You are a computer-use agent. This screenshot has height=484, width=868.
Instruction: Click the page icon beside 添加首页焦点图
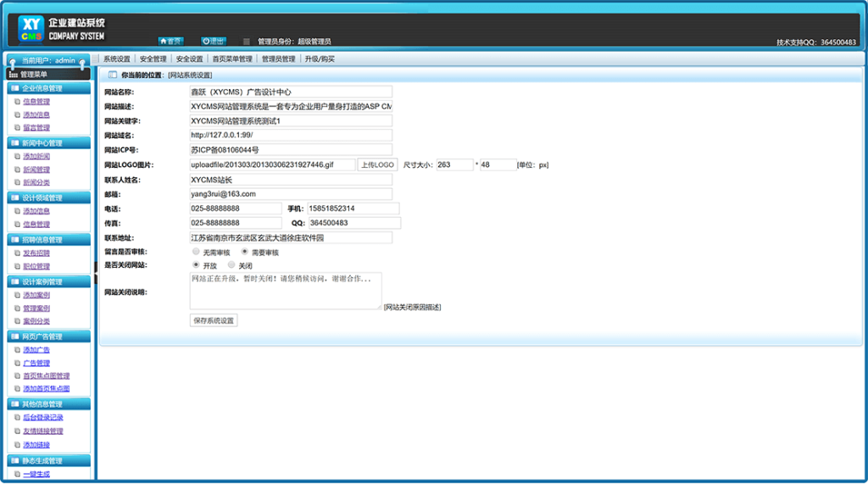coord(17,389)
